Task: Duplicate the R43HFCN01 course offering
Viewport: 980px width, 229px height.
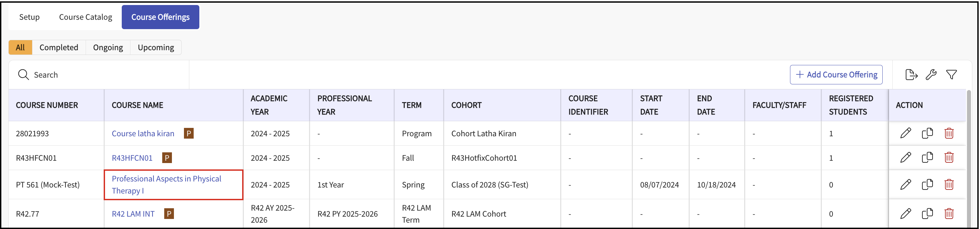Action: point(927,157)
